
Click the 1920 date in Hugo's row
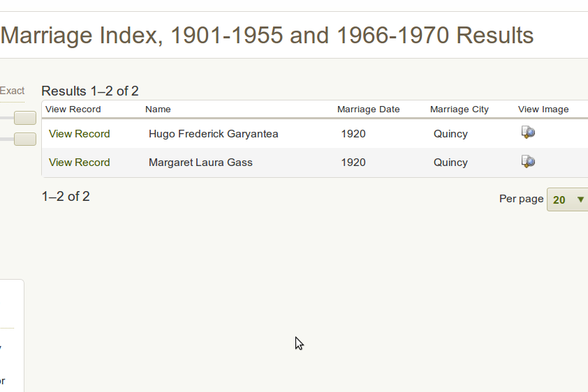point(353,134)
